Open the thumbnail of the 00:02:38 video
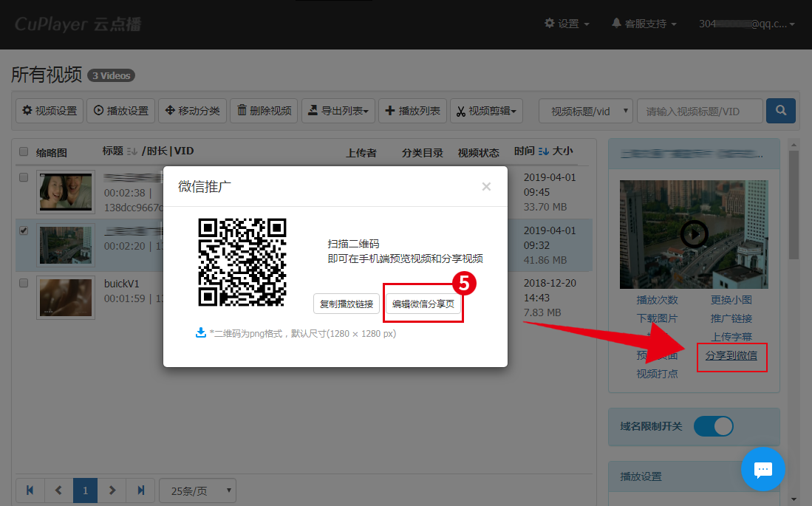The width and height of the screenshot is (812, 506). click(66, 192)
